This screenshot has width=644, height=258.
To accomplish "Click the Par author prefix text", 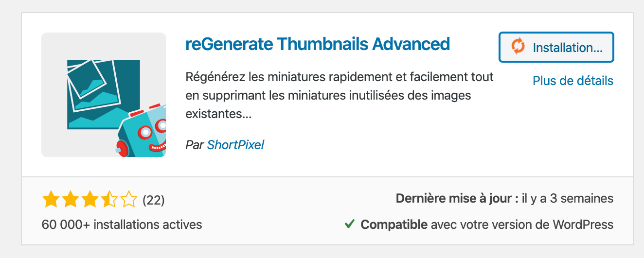I will pos(195,145).
